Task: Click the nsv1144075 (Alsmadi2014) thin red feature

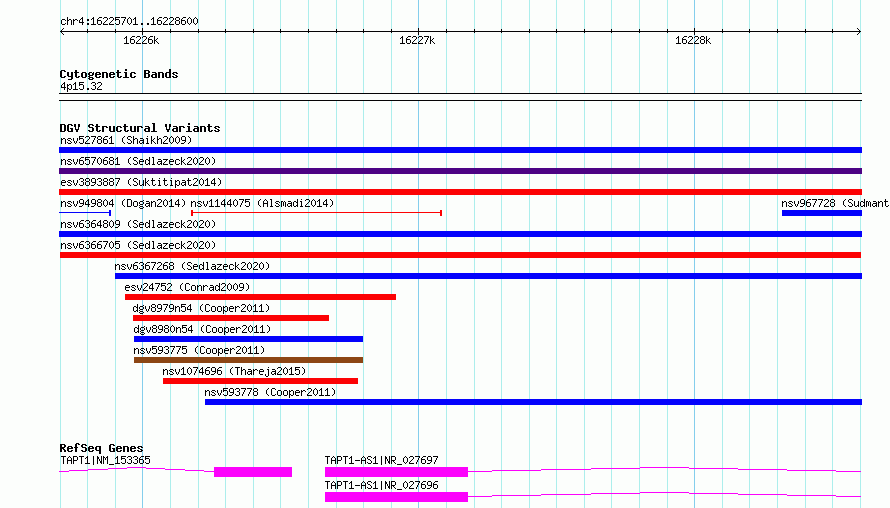Action: click(316, 213)
